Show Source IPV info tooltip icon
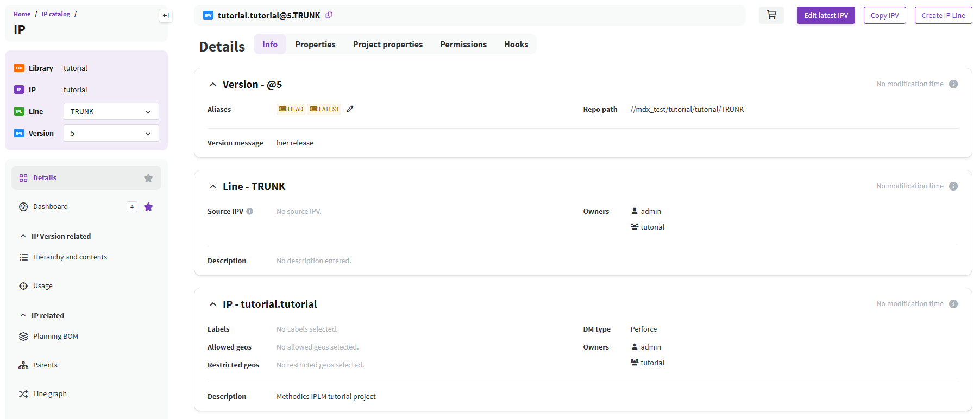This screenshot has width=980, height=419. (249, 212)
